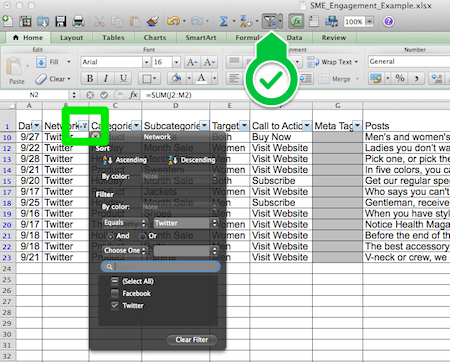This screenshot has height=362, width=450.
Task: Click the Paste clipboard icon in top toolbar
Action: (x=134, y=21)
